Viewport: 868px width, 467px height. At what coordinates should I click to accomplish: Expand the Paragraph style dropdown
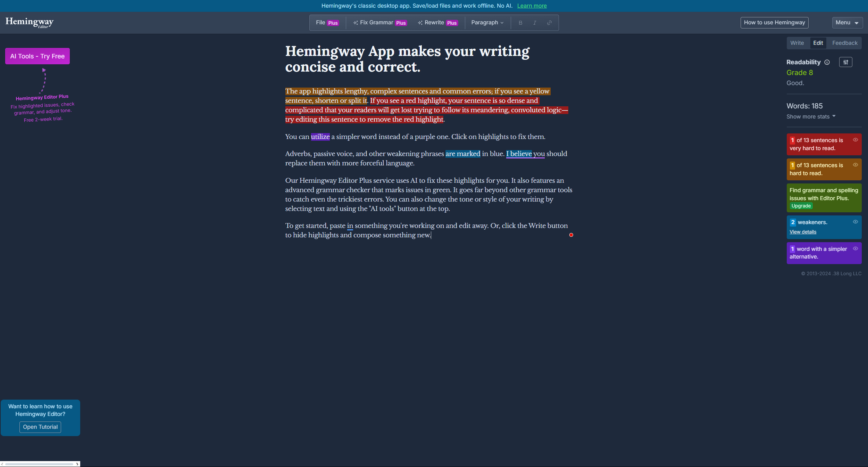487,23
